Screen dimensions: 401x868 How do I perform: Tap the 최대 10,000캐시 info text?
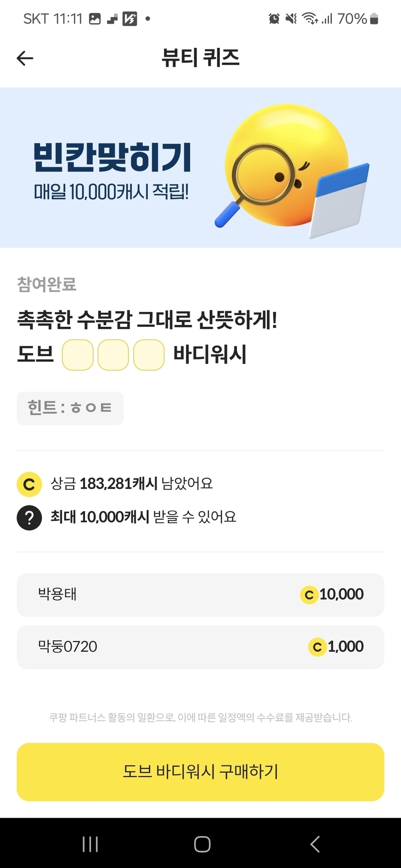[x=143, y=517]
